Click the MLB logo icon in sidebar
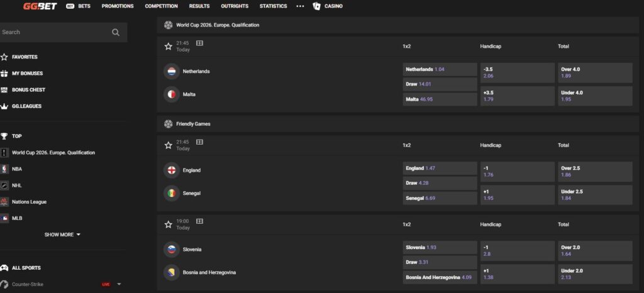This screenshot has height=293, width=644. point(4,218)
